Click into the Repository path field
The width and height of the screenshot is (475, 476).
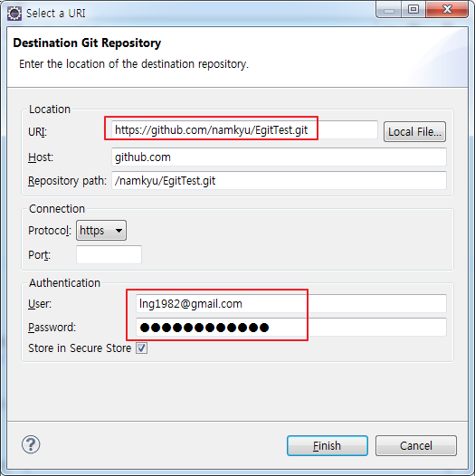click(279, 181)
